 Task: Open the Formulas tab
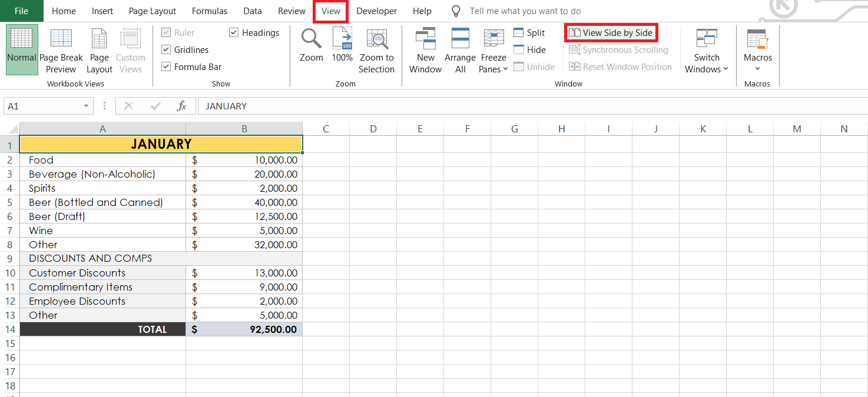pos(210,11)
